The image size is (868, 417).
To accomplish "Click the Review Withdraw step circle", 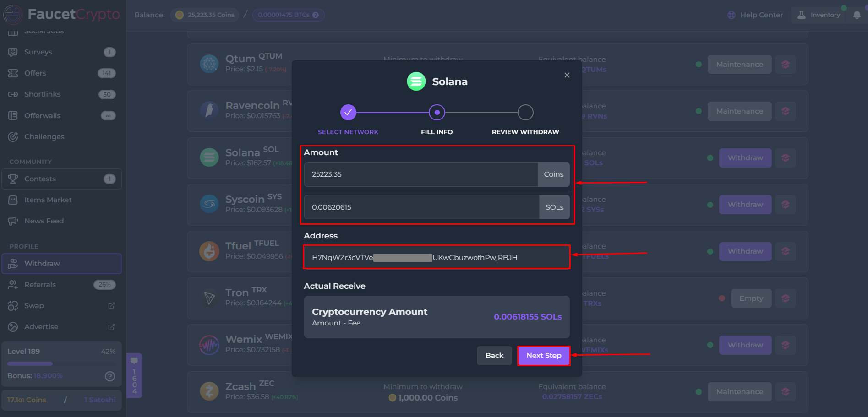I will click(x=525, y=112).
